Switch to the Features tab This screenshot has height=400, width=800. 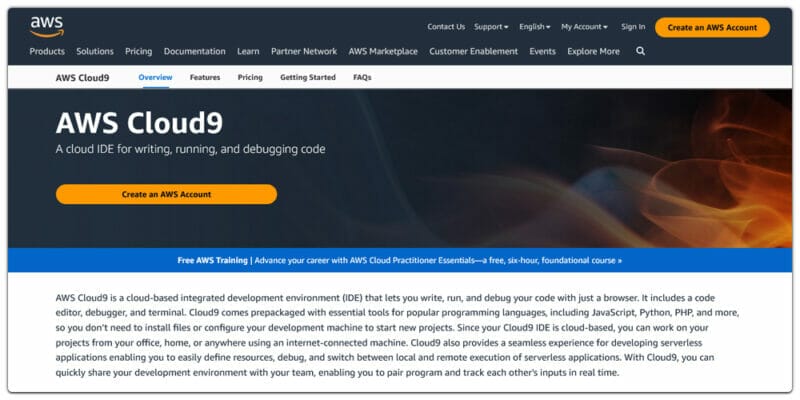[x=205, y=78]
